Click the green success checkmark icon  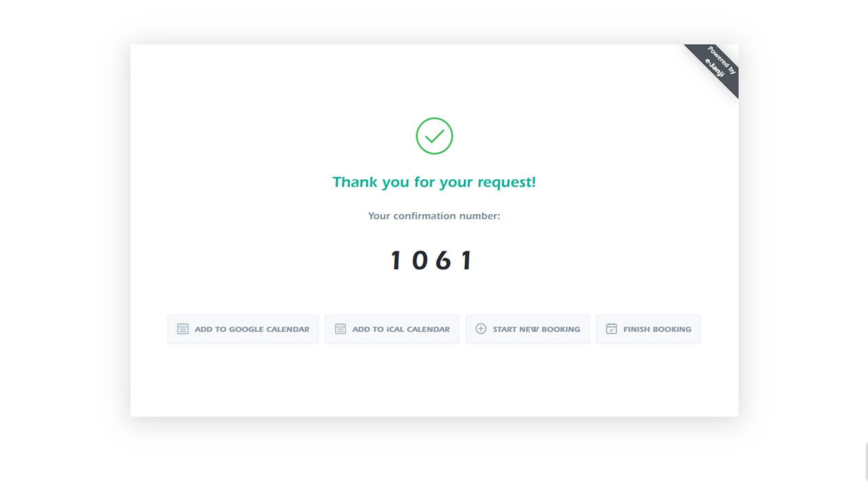point(434,136)
